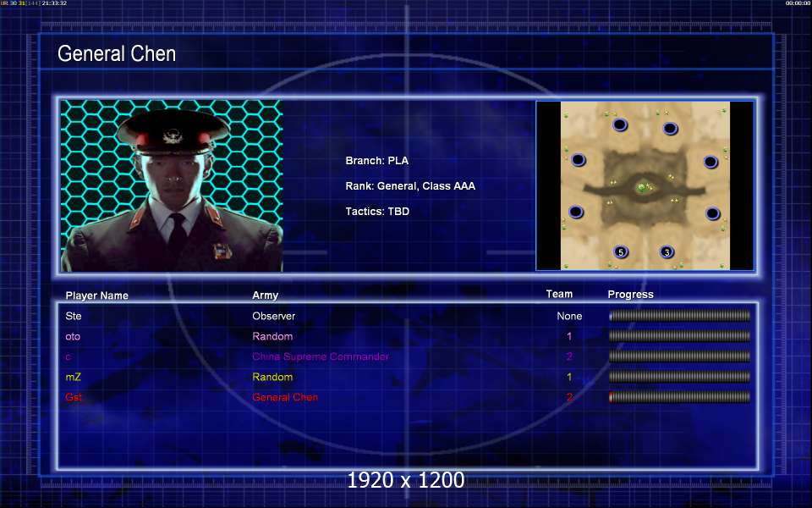Click the 'Player Name' column header

(96, 295)
